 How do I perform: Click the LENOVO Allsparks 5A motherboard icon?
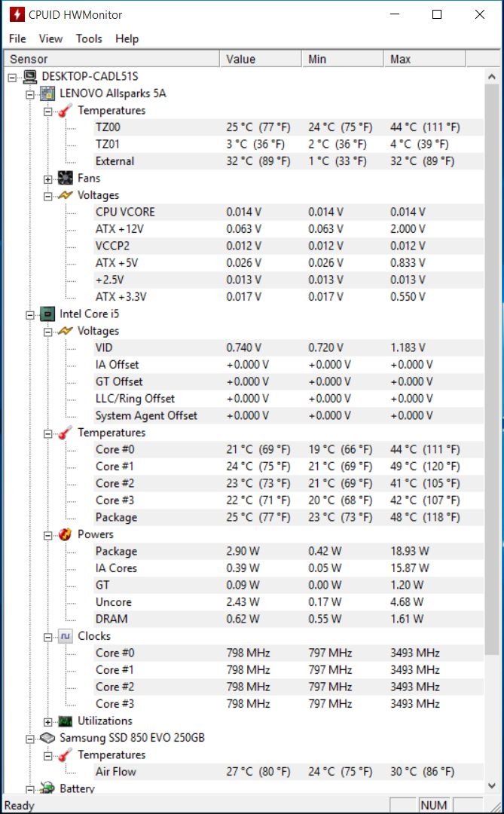(47, 93)
